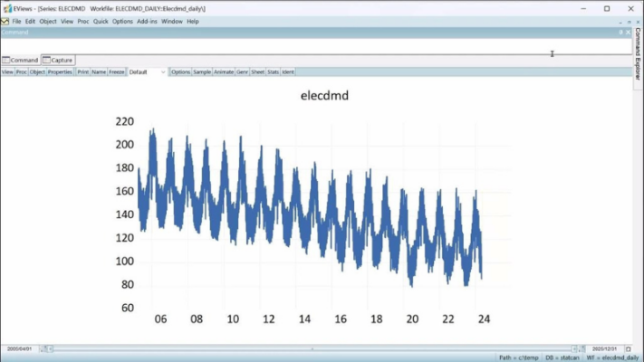Click the Genr toolbar button
This screenshot has height=362, width=644.
click(242, 71)
